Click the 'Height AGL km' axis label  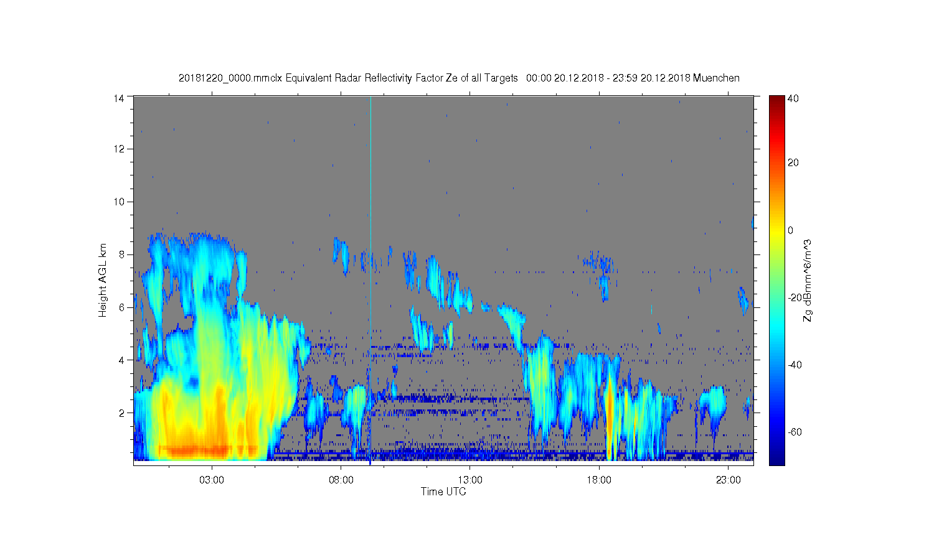tap(103, 280)
